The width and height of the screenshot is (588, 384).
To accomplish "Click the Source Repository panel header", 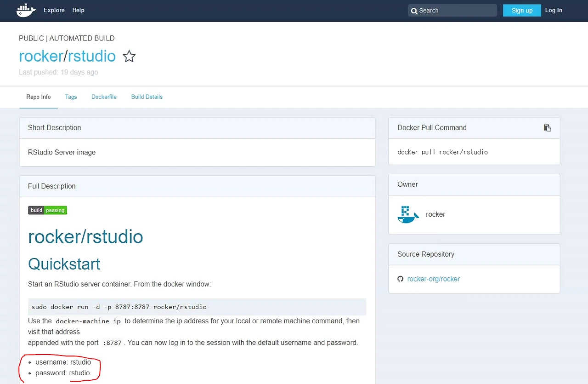I will 474,254.
